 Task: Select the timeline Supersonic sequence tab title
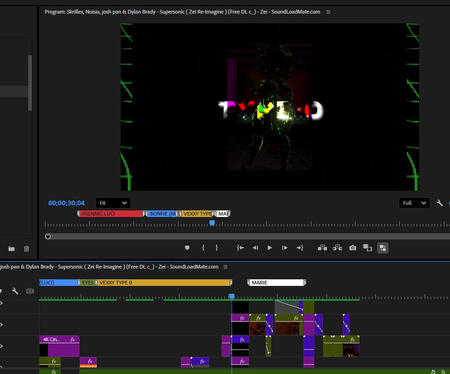pos(109,267)
